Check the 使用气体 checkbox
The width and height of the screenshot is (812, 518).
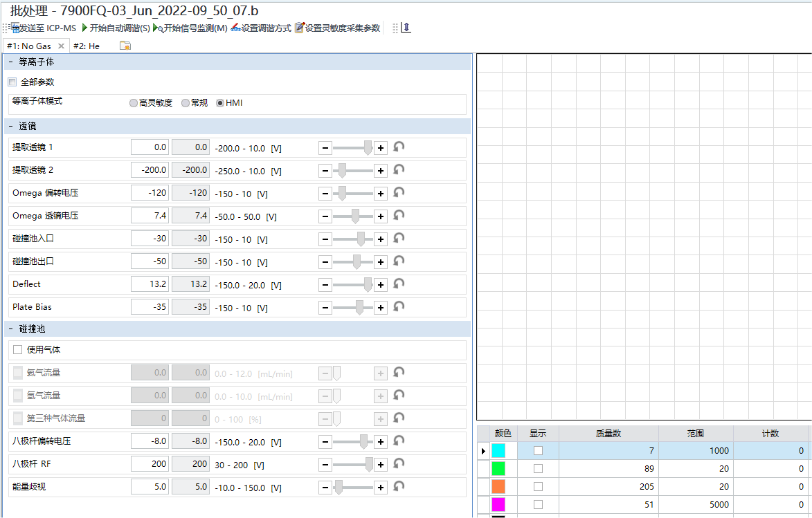click(18, 350)
